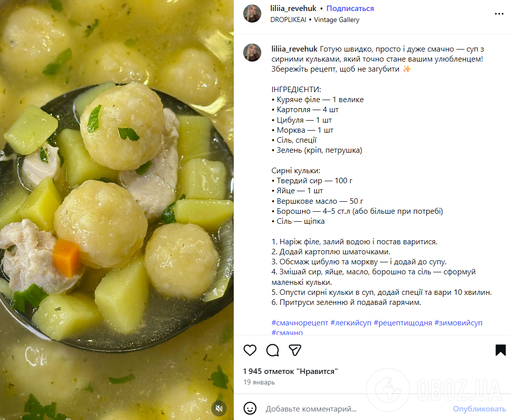The height and width of the screenshot is (420, 511).
Task: Open the #рецептищодня hashtag
Action: (403, 323)
